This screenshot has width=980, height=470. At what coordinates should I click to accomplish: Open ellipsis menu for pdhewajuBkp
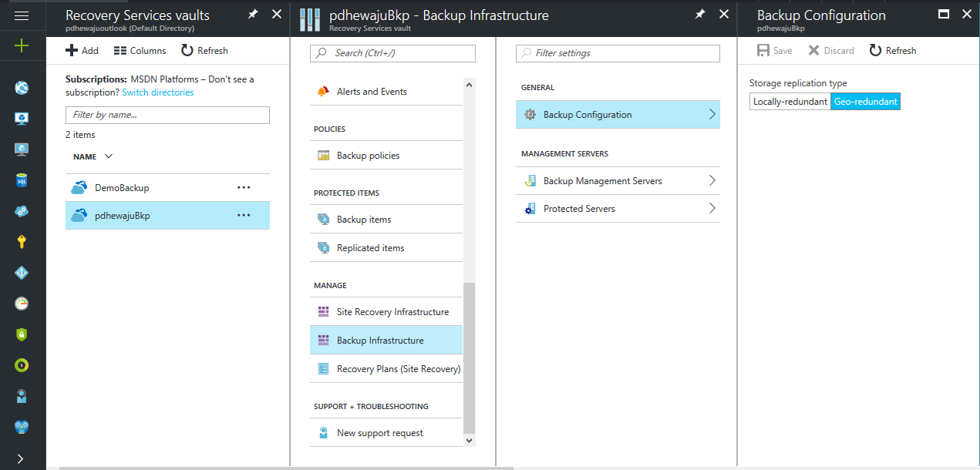pos(244,216)
